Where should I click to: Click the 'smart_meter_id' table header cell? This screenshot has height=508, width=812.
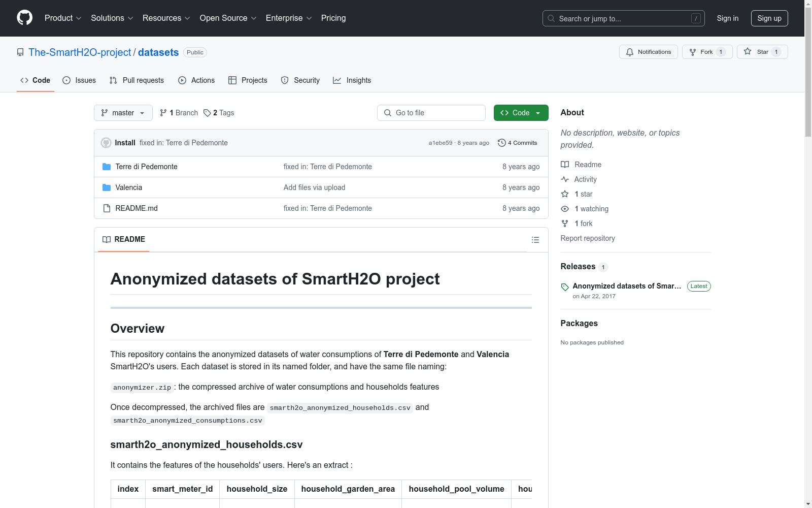pos(183,489)
